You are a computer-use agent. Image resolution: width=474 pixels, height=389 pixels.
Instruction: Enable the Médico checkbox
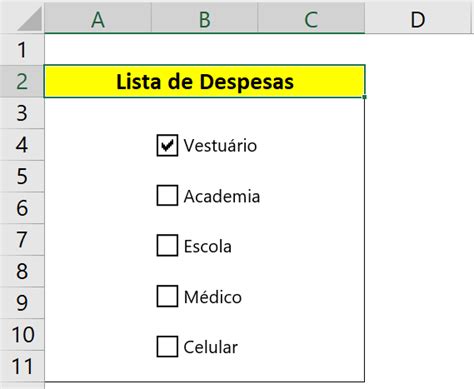tap(167, 296)
